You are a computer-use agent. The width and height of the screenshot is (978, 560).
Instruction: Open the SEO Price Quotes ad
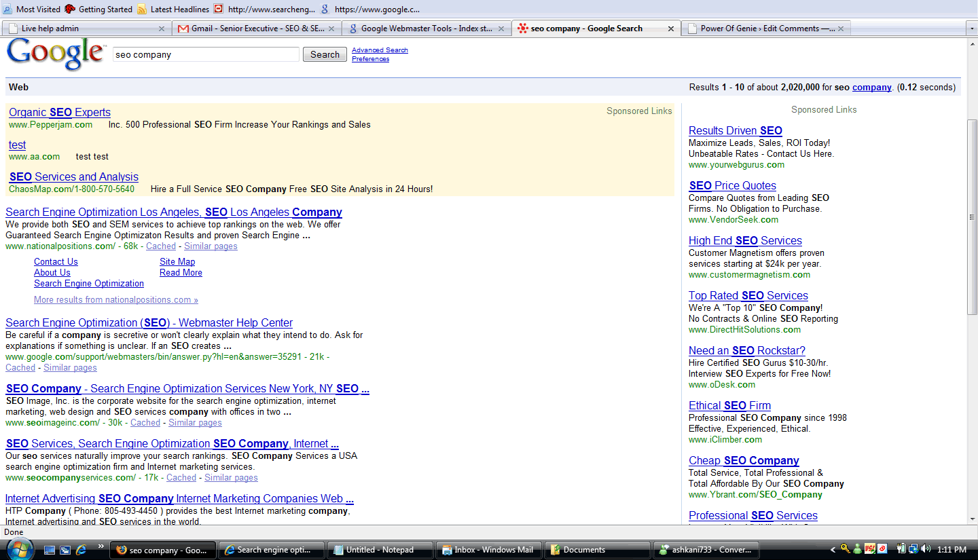pyautogui.click(x=733, y=186)
